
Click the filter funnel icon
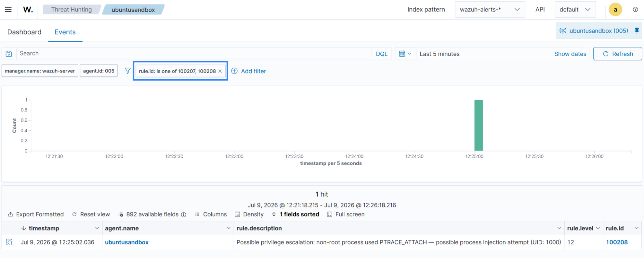tap(128, 71)
